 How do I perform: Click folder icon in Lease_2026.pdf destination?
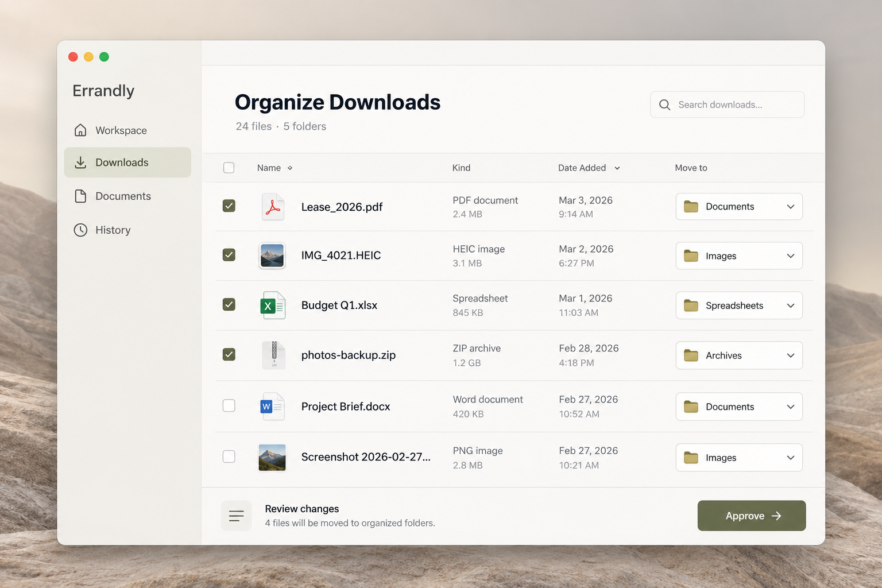[x=691, y=207]
